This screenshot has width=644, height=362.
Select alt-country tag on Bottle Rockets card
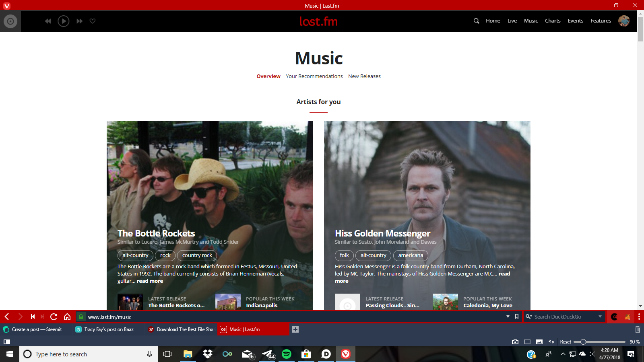pos(135,255)
